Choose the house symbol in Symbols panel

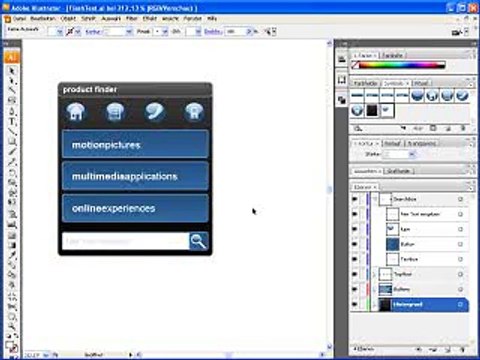[x=432, y=96]
